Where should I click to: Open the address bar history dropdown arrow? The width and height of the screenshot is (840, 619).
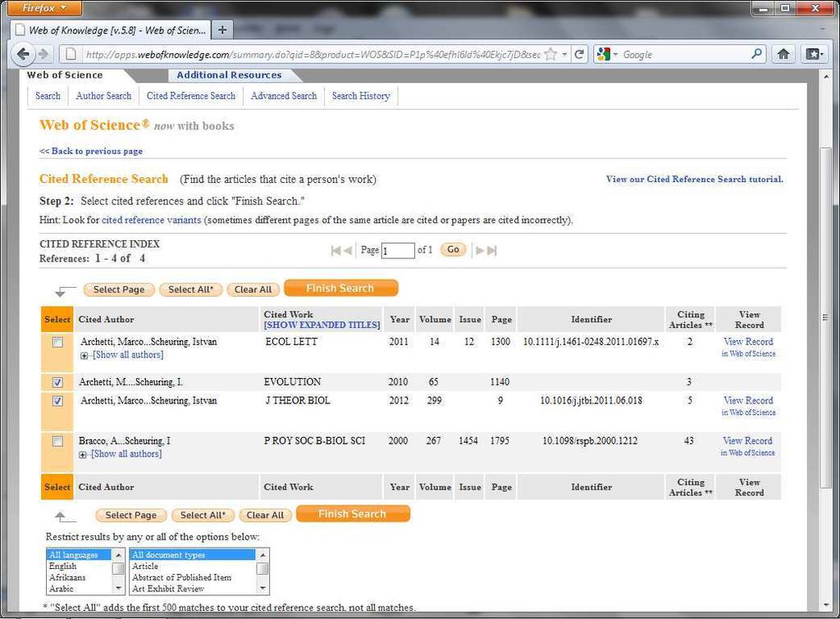point(564,54)
